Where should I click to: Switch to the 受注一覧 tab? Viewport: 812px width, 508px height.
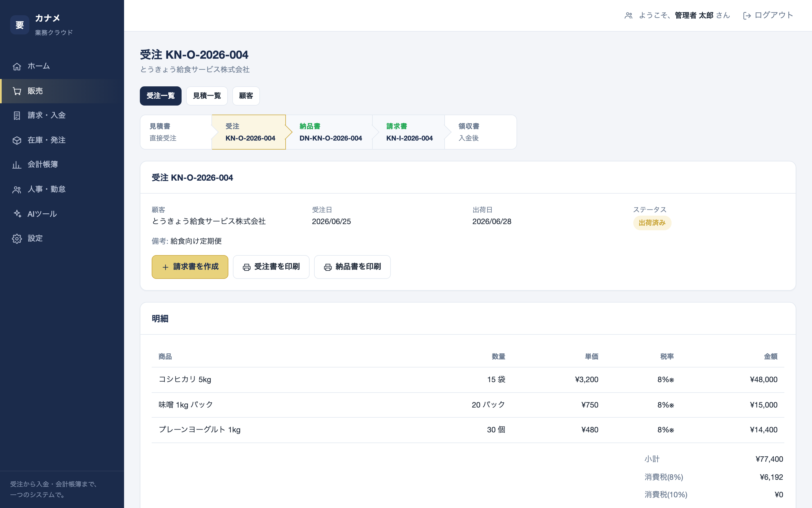[x=161, y=96]
